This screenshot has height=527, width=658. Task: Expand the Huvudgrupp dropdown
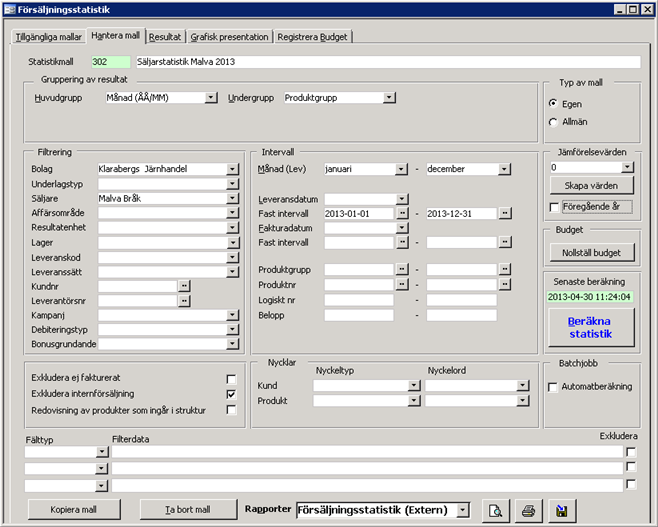tap(211, 98)
